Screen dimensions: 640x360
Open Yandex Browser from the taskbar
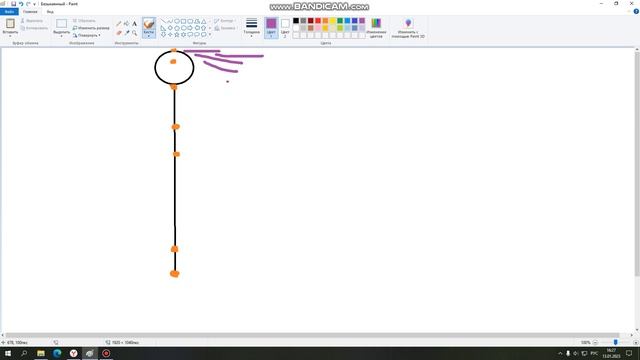[x=73, y=353]
